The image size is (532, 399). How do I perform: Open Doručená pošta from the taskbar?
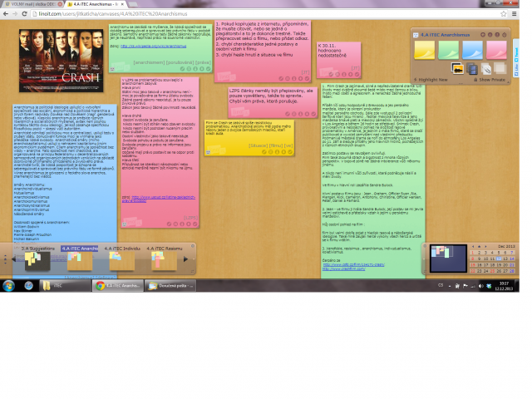pos(170,286)
